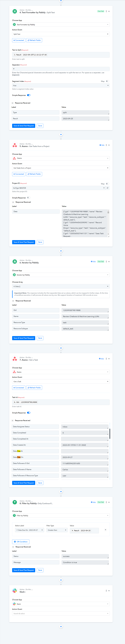Open Help link on Asana Get Tasks from a Project step
Viewport: 125px width, 644px height.
[102, 145]
